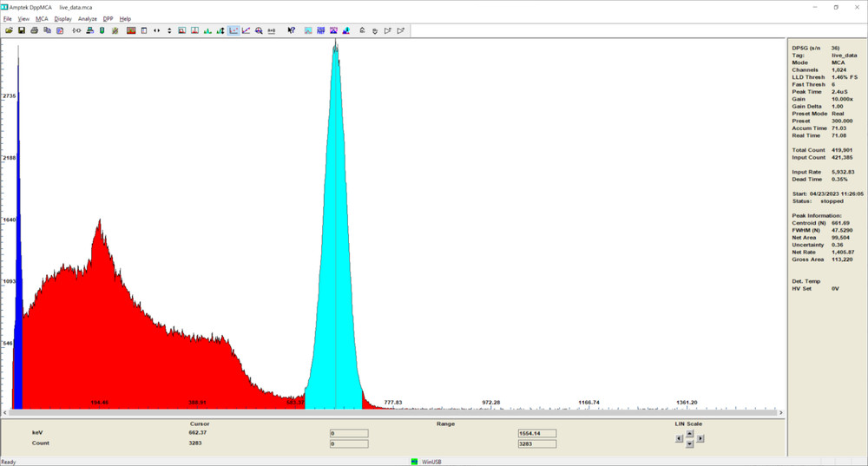Click the horizontal scale arrows icon
The width and height of the screenshot is (868, 466).
pos(156,31)
